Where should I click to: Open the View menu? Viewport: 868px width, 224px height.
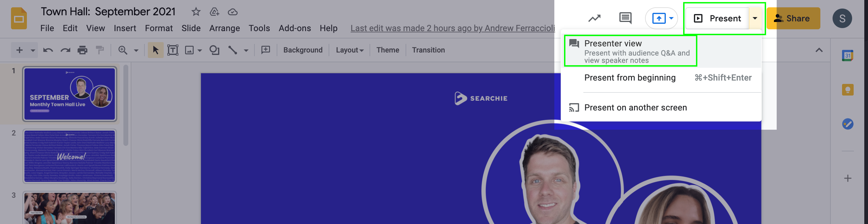click(x=95, y=28)
